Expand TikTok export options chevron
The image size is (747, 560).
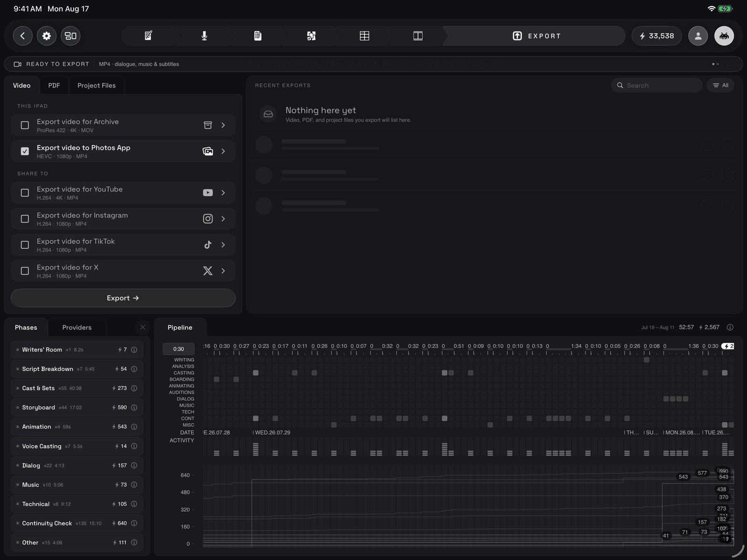pyautogui.click(x=223, y=245)
